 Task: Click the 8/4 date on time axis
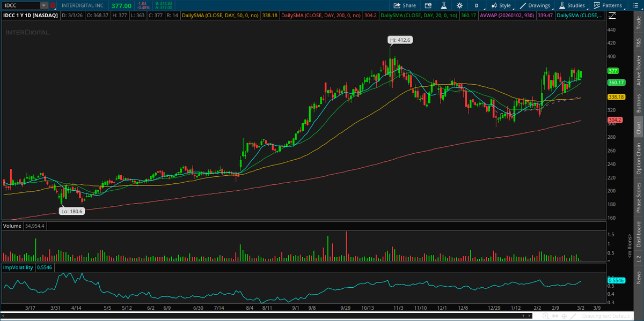(x=248, y=308)
